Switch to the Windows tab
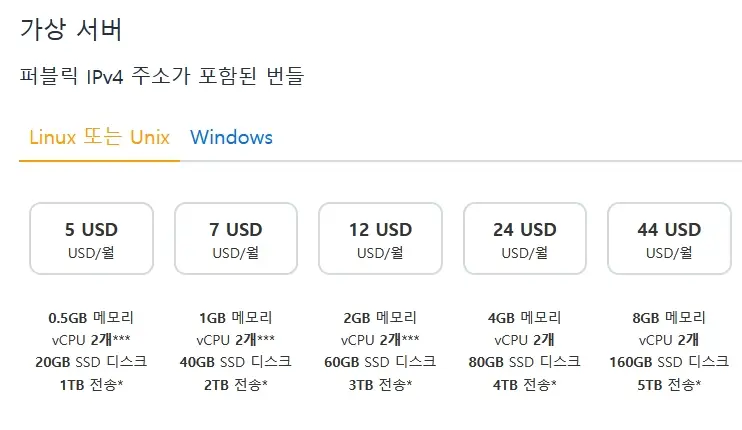Image resolution: width=742 pixels, height=430 pixels. (x=231, y=137)
